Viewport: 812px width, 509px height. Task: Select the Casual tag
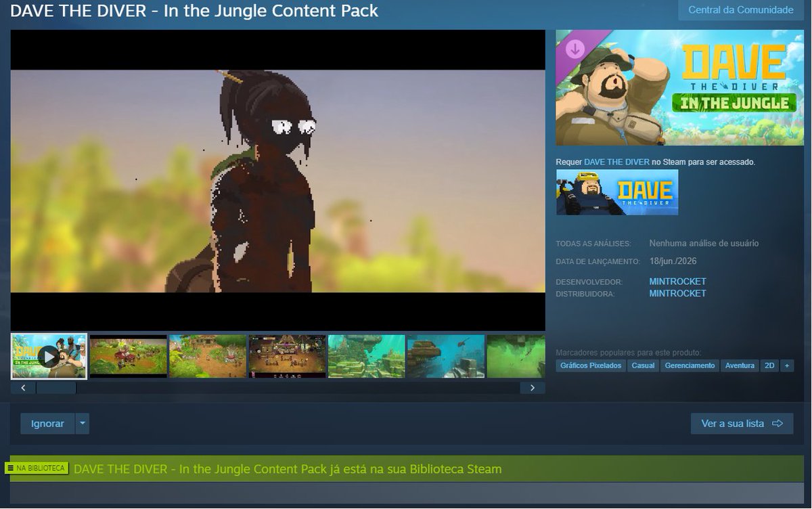(x=643, y=366)
